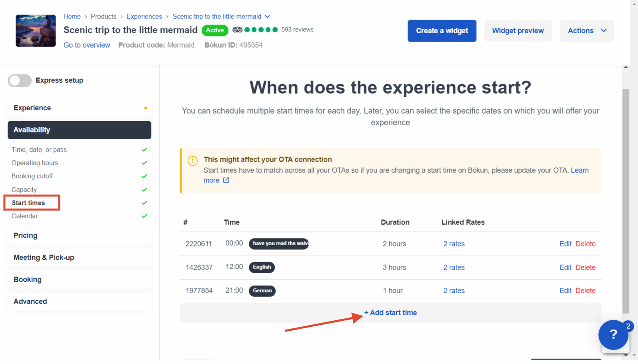Viewport: 638px width, 364px height.
Task: Click the 'have you read the waiv' tag
Action: click(279, 244)
